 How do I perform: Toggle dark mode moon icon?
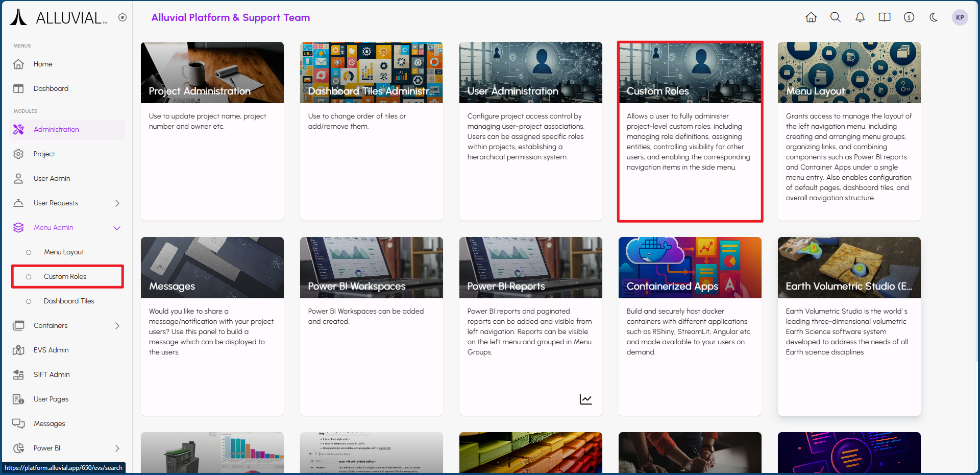(934, 17)
